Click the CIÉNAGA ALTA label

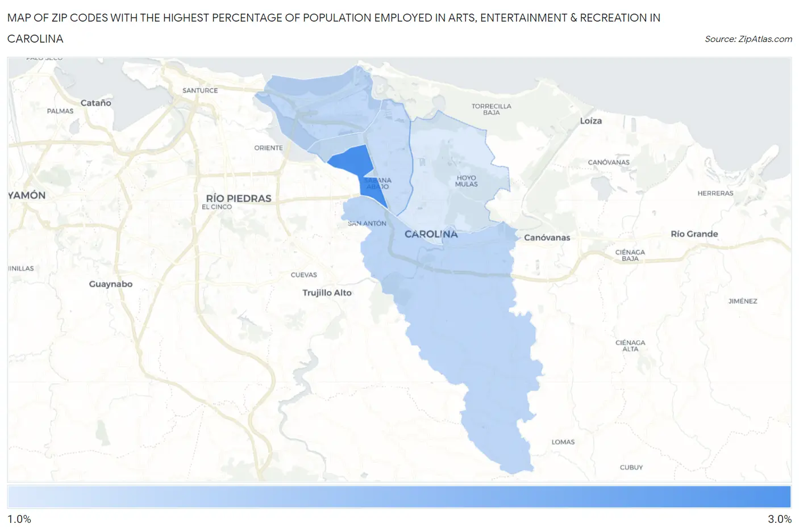tap(630, 346)
